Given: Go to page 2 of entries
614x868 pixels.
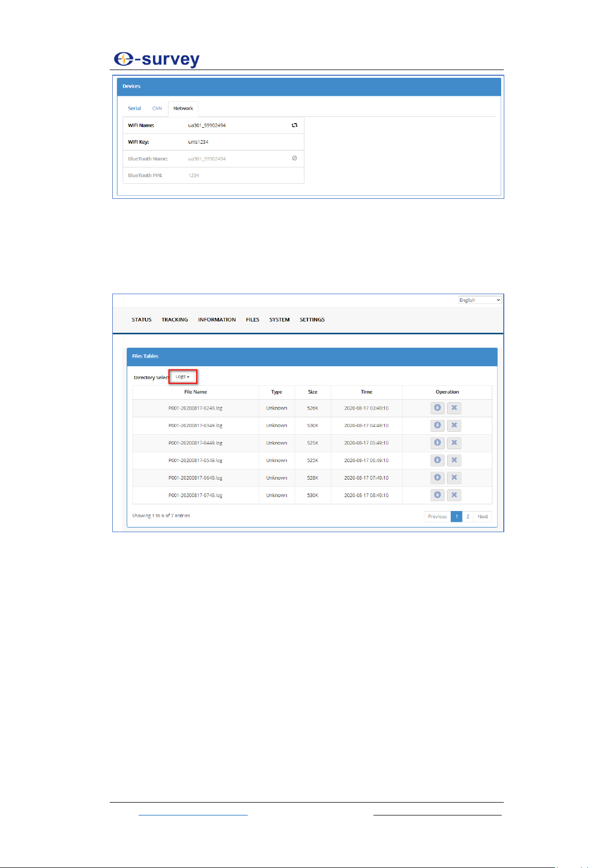Looking at the screenshot, I should (468, 516).
